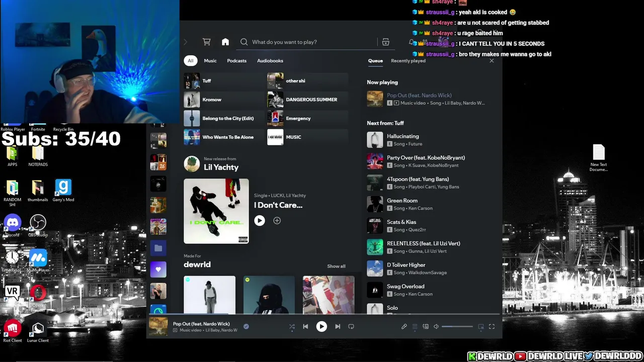Open the MUSIC tile
The width and height of the screenshot is (644, 362).
coord(307,137)
